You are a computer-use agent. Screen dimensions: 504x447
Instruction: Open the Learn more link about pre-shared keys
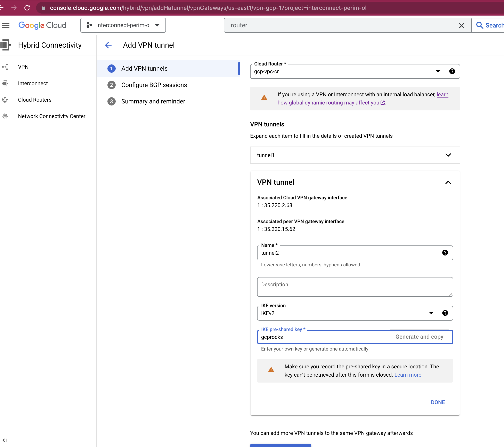coord(408,375)
